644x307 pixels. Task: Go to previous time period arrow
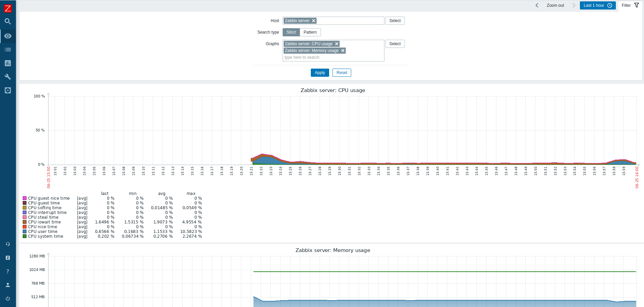[x=537, y=5]
